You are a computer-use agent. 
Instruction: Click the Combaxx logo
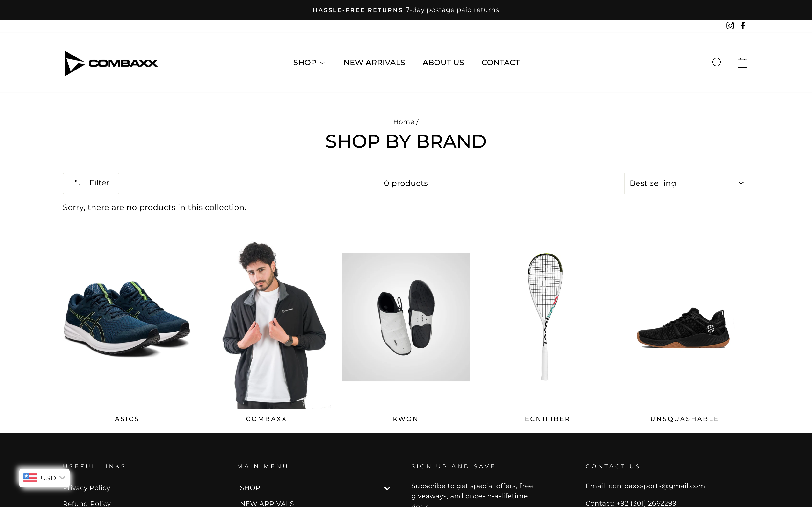111,63
